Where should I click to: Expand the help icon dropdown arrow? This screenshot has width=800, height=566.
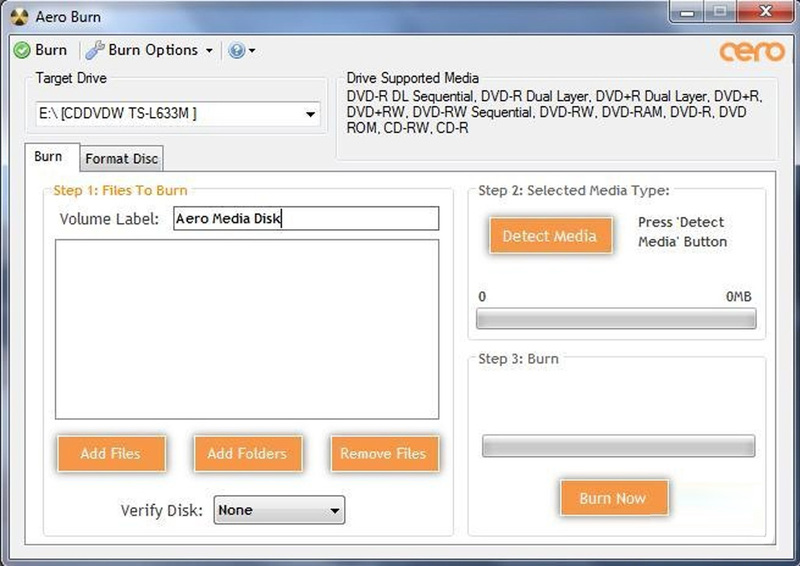[x=252, y=51]
